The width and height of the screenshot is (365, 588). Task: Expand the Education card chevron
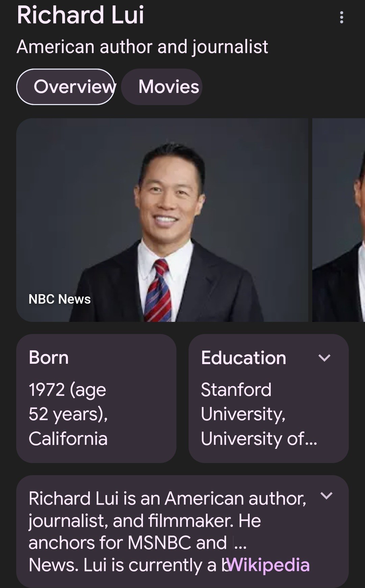[324, 358]
